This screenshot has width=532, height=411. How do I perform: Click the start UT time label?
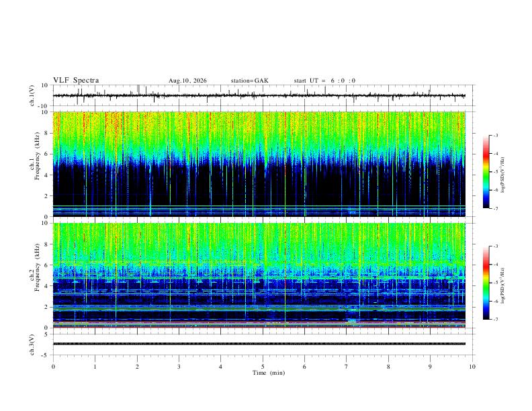coord(324,81)
